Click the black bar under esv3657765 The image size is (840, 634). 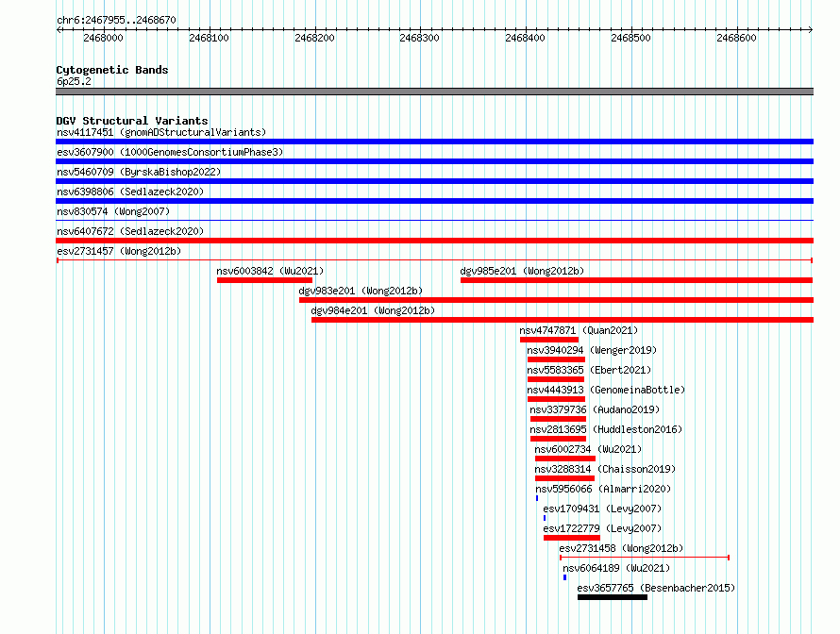coord(613,597)
